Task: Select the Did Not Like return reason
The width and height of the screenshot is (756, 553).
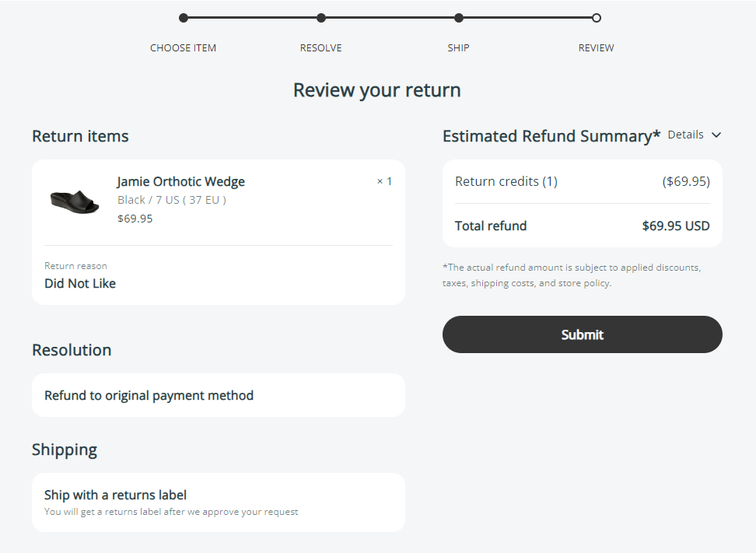Action: tap(80, 284)
